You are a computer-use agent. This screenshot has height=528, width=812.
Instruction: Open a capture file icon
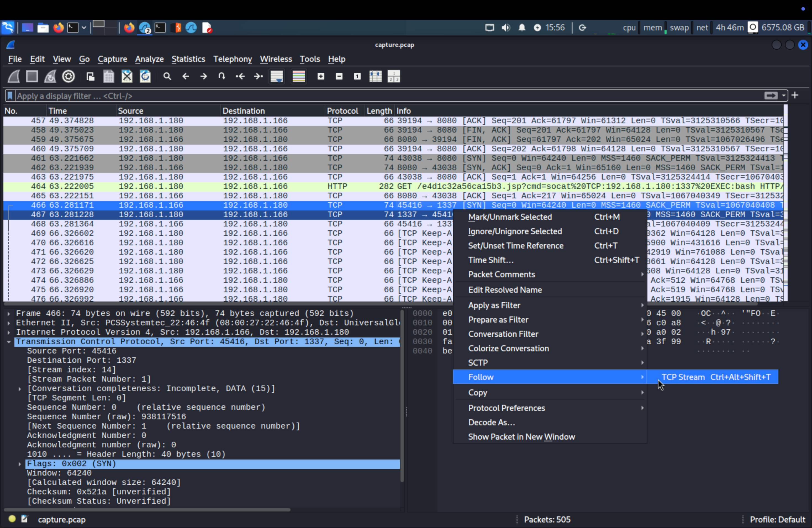(90, 76)
